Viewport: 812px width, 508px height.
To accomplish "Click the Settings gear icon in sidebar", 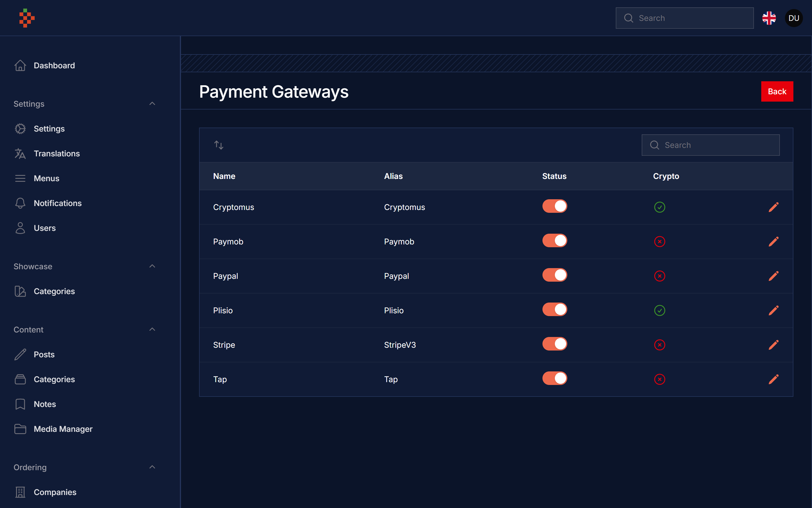I will pos(20,129).
